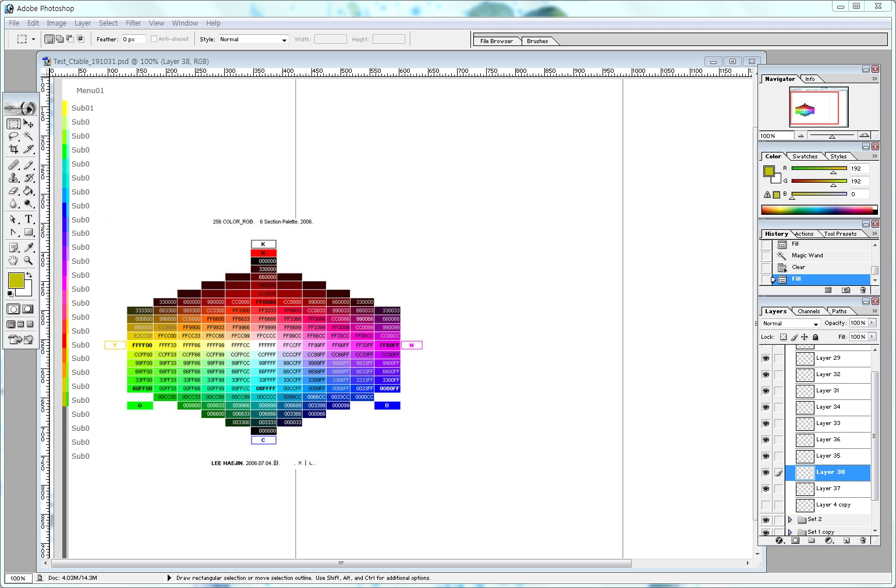The image size is (896, 588).
Task: Select the Hand tool
Action: click(13, 261)
